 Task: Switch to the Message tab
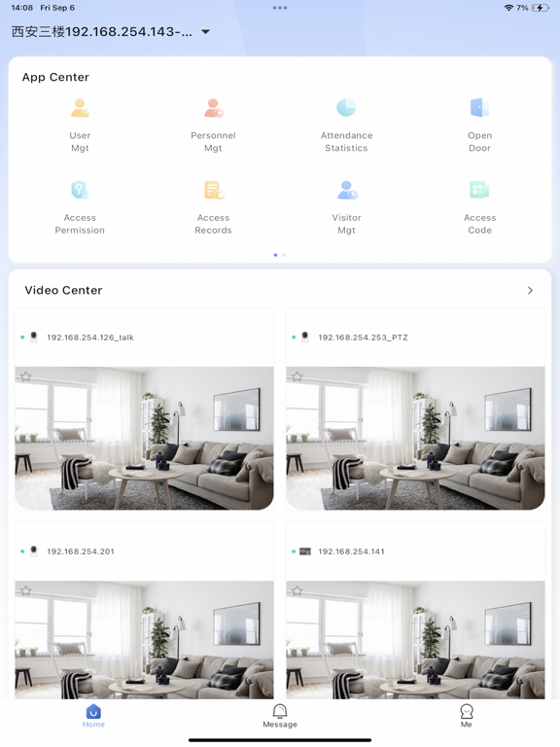[280, 716]
